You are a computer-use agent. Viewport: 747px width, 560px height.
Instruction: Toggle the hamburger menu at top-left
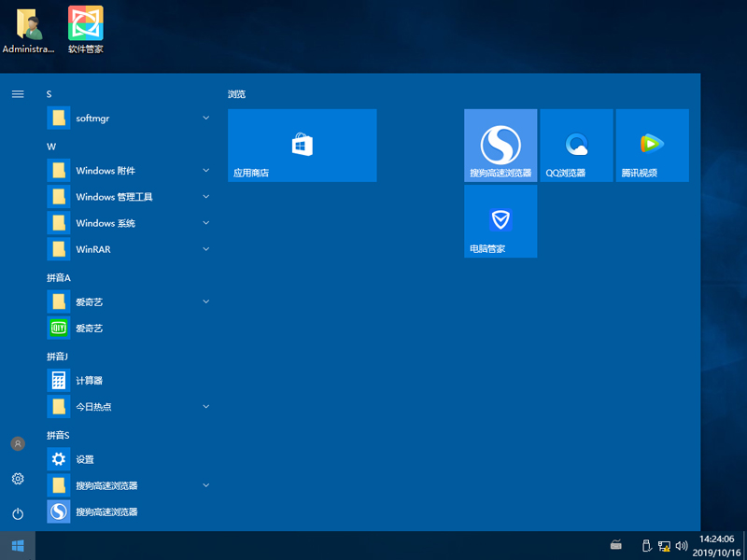pos(17,94)
